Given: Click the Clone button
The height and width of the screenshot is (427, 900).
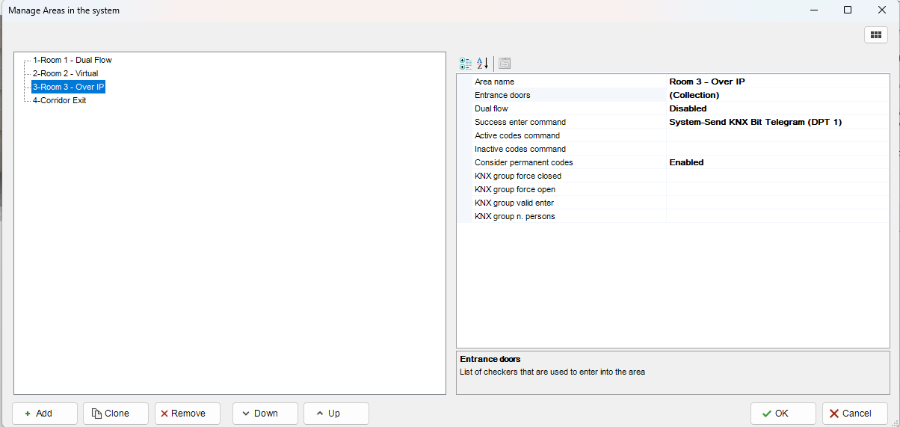Looking at the screenshot, I should pyautogui.click(x=116, y=413).
